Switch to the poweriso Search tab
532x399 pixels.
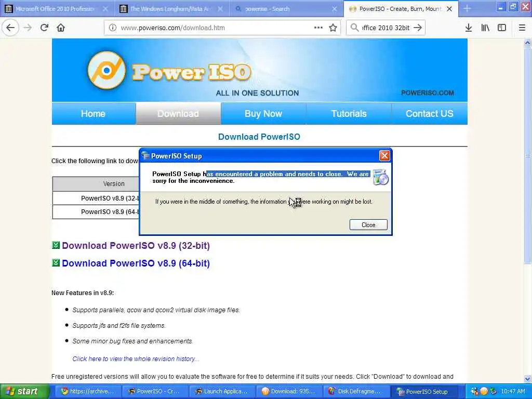tap(287, 9)
